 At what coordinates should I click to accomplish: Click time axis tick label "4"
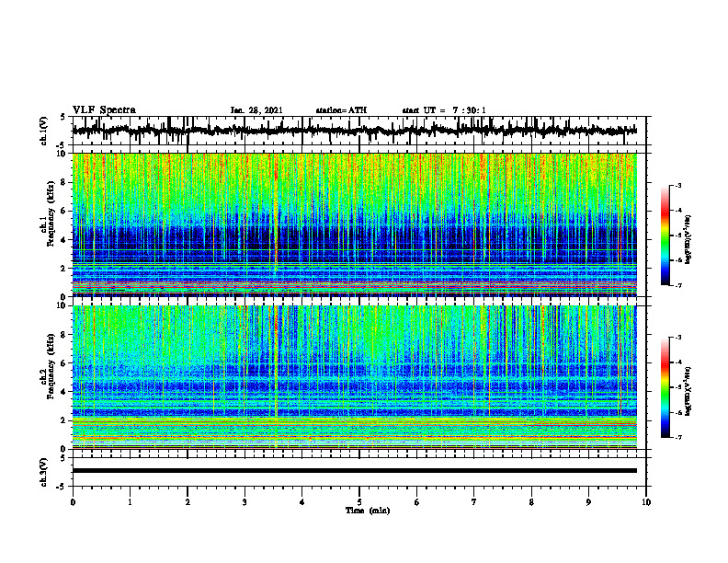click(302, 502)
